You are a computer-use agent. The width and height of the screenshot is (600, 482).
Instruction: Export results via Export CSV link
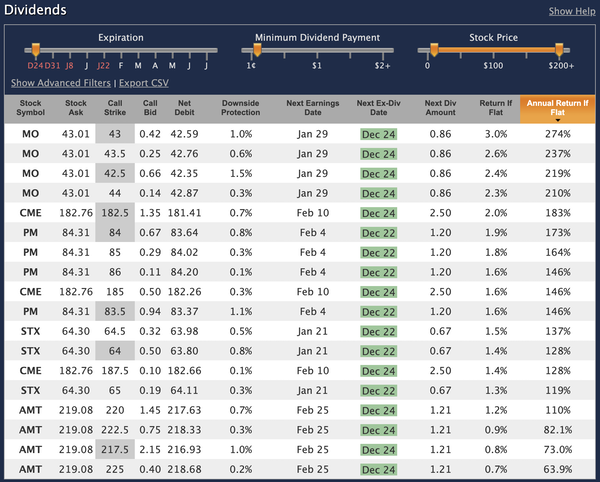pyautogui.click(x=143, y=83)
